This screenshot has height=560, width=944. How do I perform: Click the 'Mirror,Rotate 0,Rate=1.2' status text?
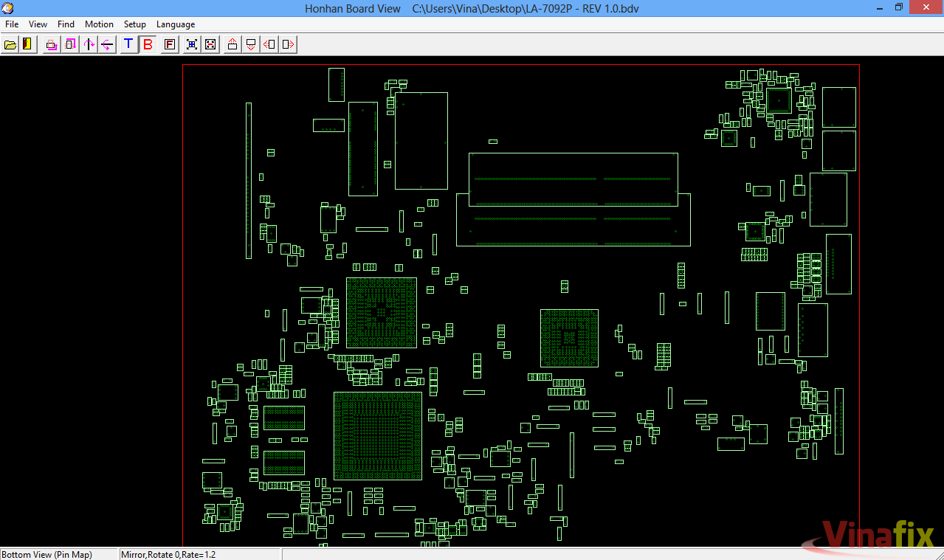169,554
